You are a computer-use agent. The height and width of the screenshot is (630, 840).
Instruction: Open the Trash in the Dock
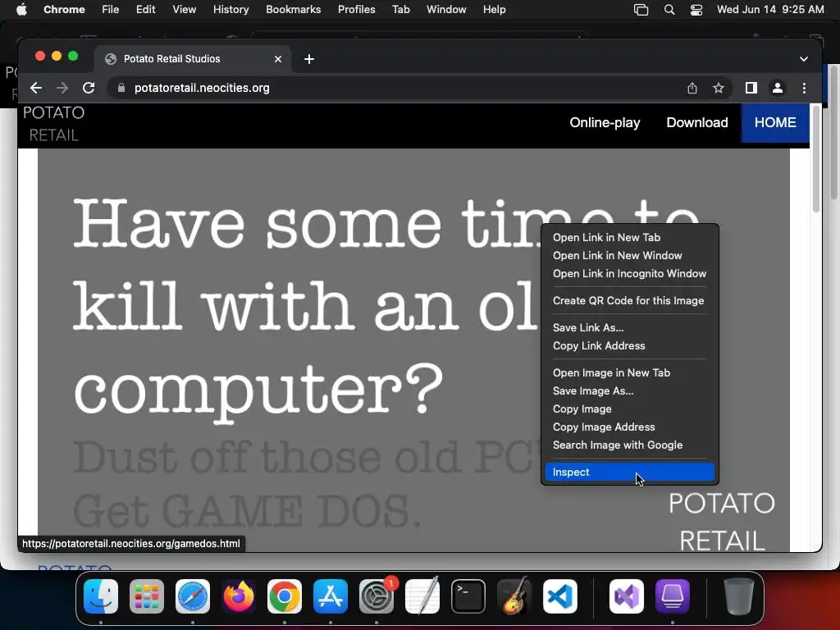pyautogui.click(x=739, y=596)
